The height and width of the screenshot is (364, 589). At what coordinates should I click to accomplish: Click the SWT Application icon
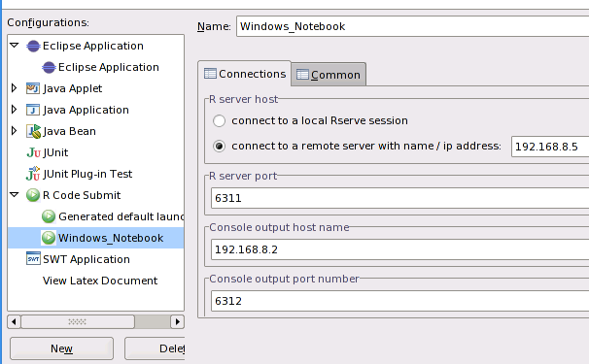33,259
